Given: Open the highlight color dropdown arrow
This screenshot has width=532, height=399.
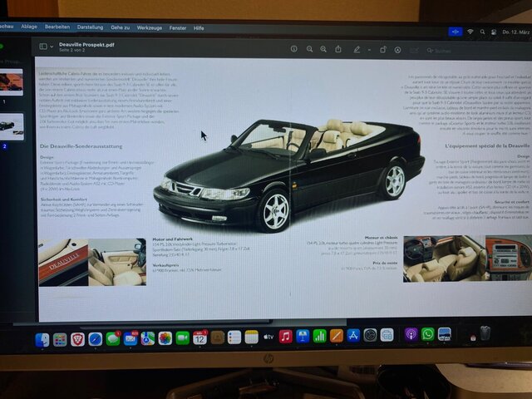Looking at the screenshot, I should (x=369, y=50).
